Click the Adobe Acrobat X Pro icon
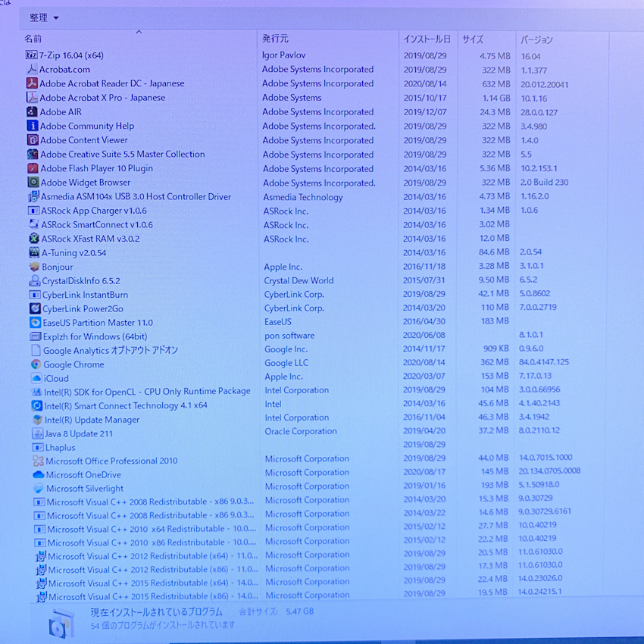644x644 pixels. pyautogui.click(x=33, y=98)
